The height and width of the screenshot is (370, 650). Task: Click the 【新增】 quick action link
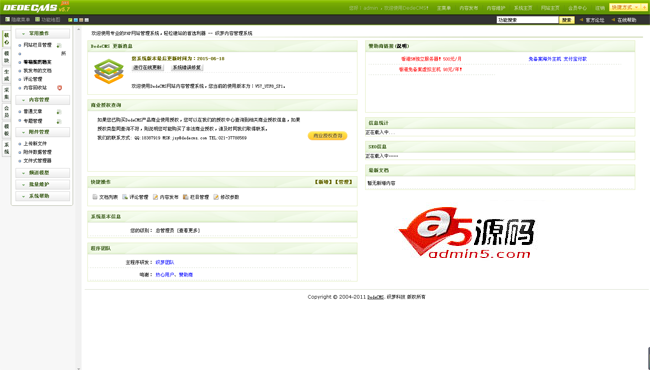323,182
